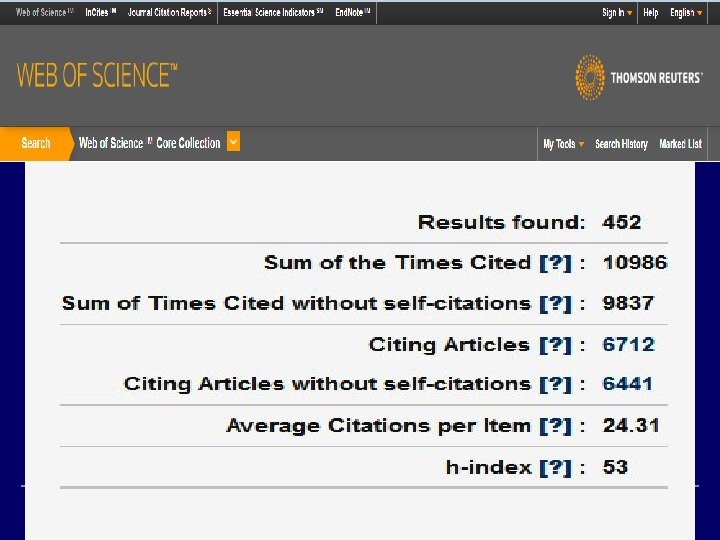Select the value 10986
Viewport: 720px width, 540px height.
coord(635,263)
